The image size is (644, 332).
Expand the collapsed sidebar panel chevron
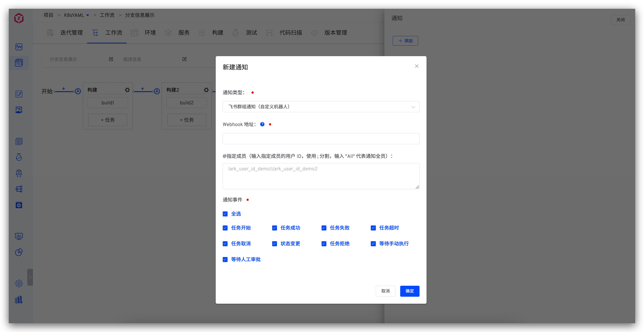(x=30, y=277)
